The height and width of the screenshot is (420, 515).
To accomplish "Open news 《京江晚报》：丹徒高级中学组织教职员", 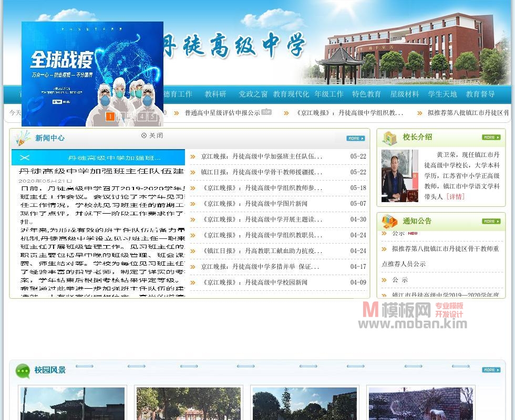I will coord(262,235).
